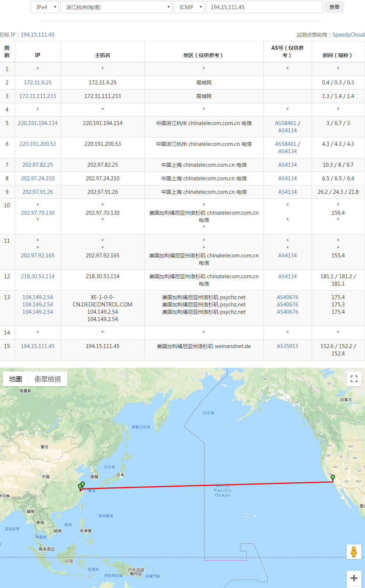Switch map to 衛星檢視 satellite view

point(48,379)
